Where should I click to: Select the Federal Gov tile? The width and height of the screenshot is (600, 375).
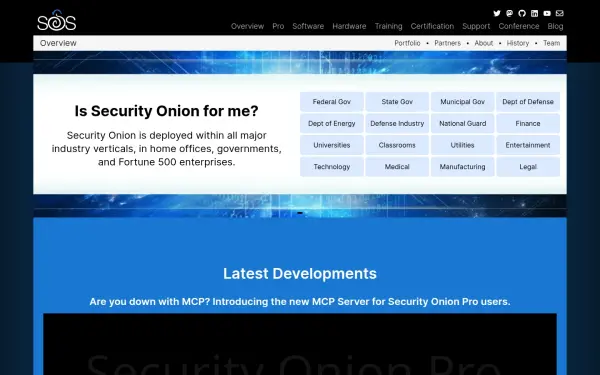(332, 102)
